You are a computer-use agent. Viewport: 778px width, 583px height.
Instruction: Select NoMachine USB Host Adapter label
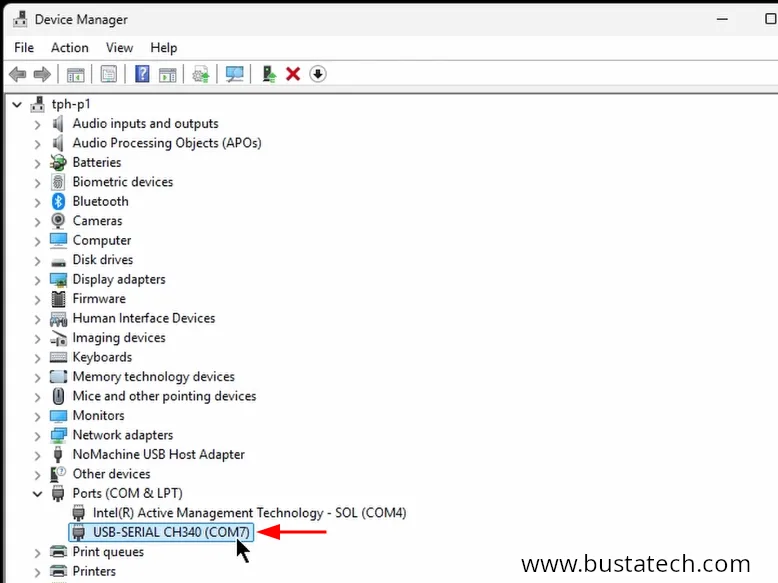[x=159, y=454]
